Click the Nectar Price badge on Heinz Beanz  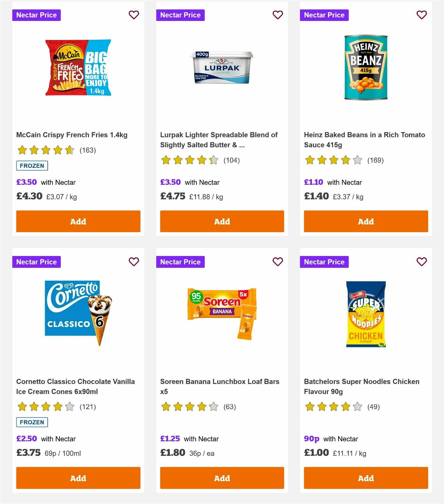(324, 15)
